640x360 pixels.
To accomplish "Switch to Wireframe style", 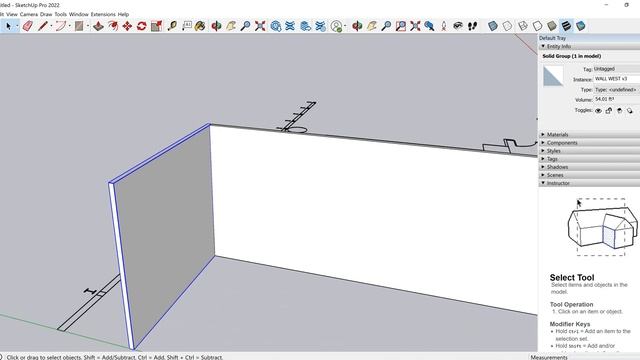I will (x=522, y=26).
